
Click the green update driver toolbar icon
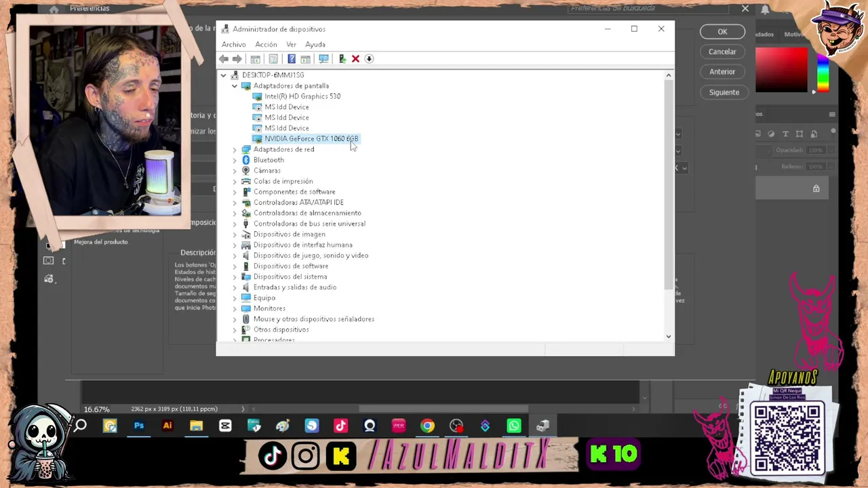(x=342, y=59)
